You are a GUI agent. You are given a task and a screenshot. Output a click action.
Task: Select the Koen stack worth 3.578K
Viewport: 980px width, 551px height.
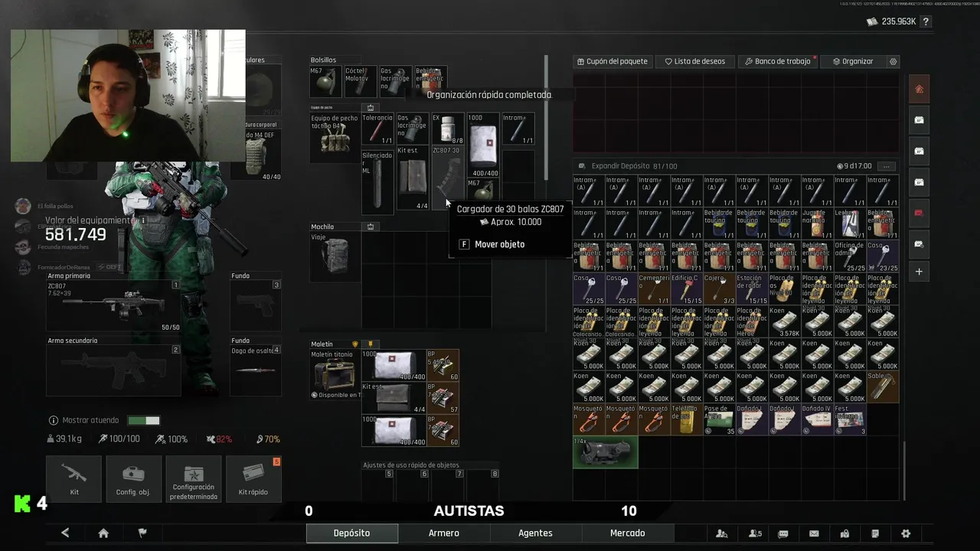(x=784, y=321)
